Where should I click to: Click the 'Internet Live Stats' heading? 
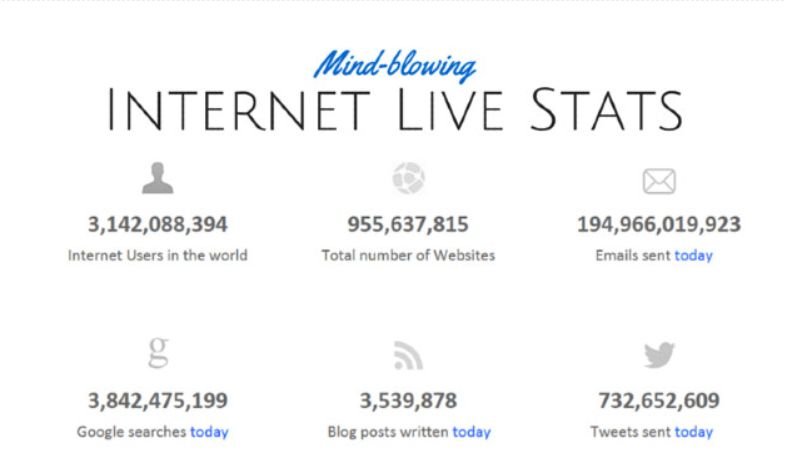point(394,110)
